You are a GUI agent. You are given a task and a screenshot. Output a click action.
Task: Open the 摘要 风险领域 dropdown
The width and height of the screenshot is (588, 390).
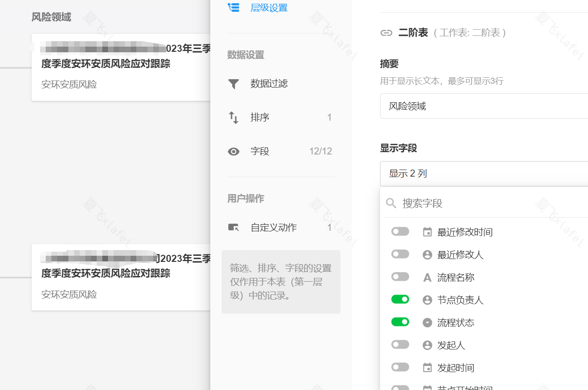pos(484,106)
